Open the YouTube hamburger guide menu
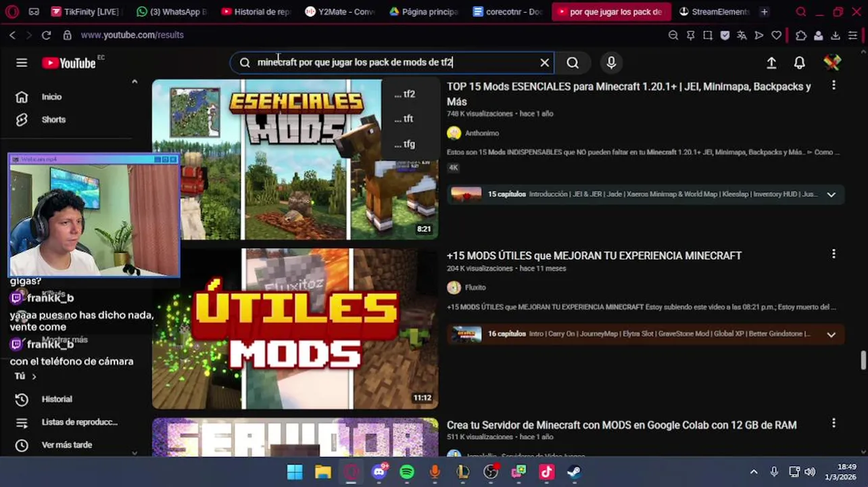This screenshot has width=868, height=487. point(22,63)
